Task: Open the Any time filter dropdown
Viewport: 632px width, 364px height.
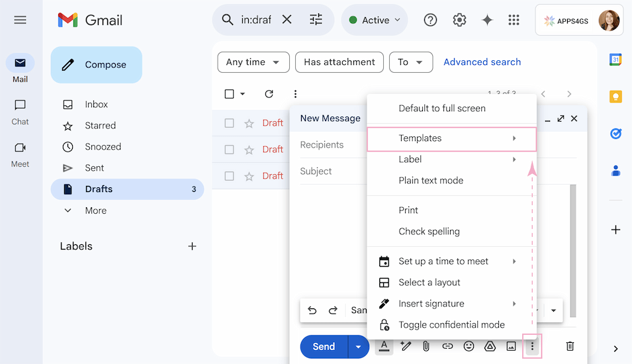Action: [253, 62]
